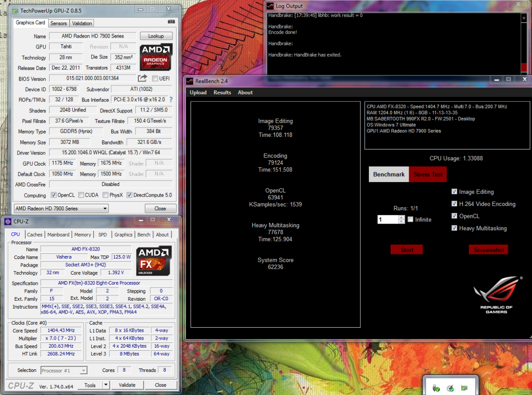This screenshot has width=532, height=395.
Task: Select the Graphics Card tab in GPU-Z
Action: click(31, 23)
